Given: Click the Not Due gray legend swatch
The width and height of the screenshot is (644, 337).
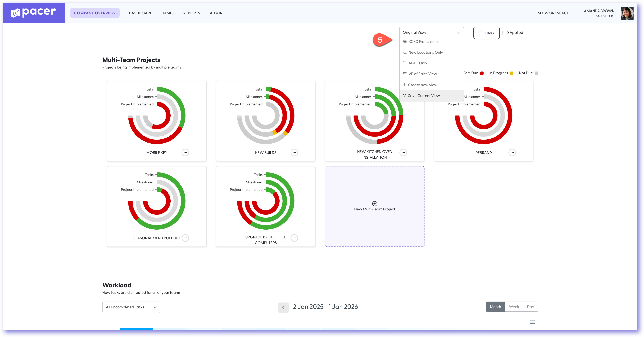Looking at the screenshot, I should [x=536, y=73].
